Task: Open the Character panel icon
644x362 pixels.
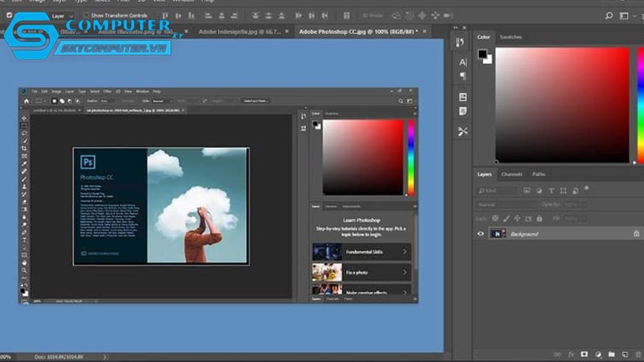Action: coord(463,63)
